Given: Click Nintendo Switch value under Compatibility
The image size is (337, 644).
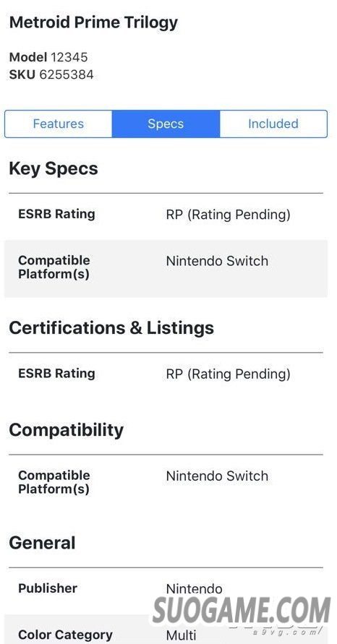Looking at the screenshot, I should [x=217, y=476].
